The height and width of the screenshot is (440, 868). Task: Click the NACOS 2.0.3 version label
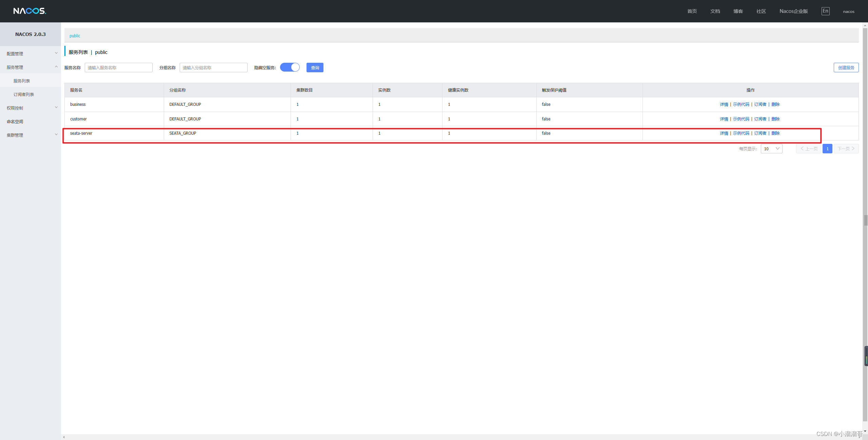click(31, 34)
